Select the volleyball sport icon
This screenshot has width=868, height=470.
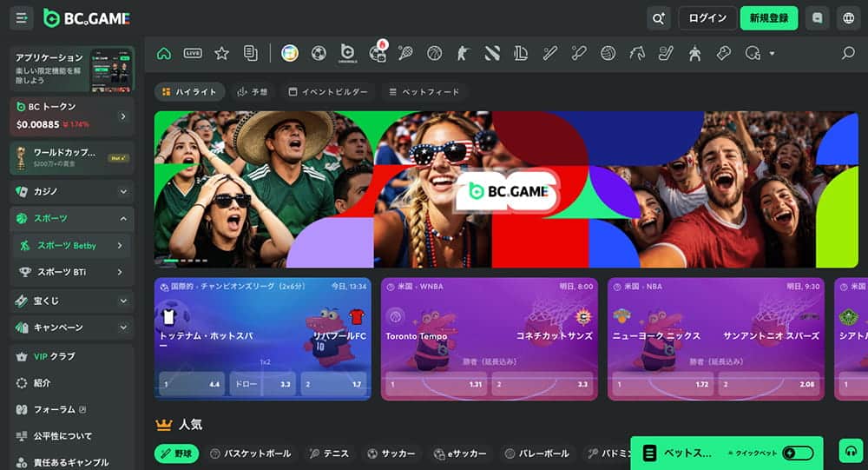pyautogui.click(x=608, y=53)
